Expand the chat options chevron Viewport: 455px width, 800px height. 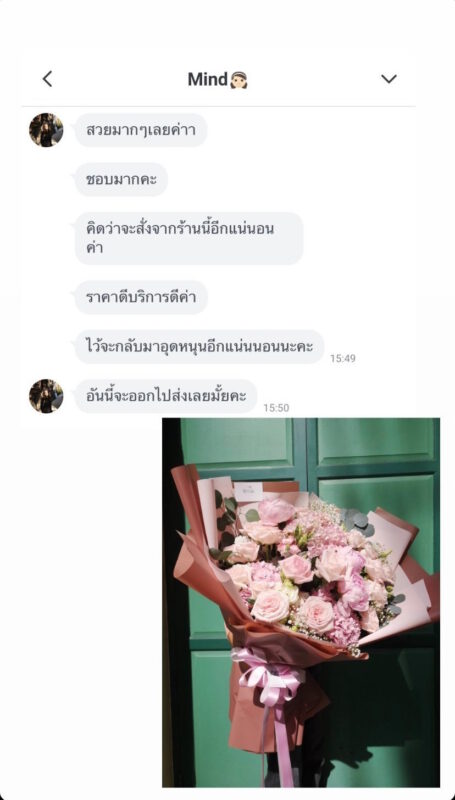pos(389,79)
